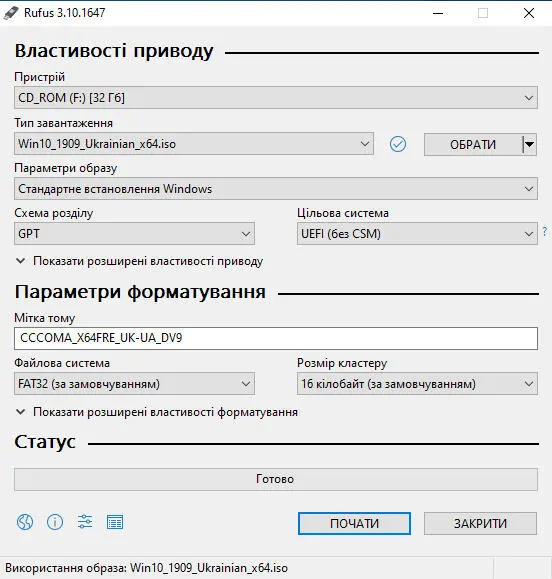Open application settings sliders icon
Screen dimensions: 552x579
point(85,522)
